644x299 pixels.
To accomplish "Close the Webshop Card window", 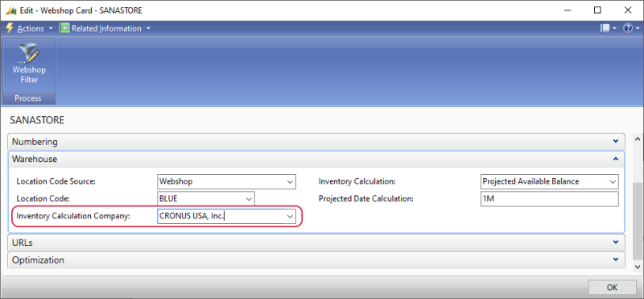I will (628, 10).
